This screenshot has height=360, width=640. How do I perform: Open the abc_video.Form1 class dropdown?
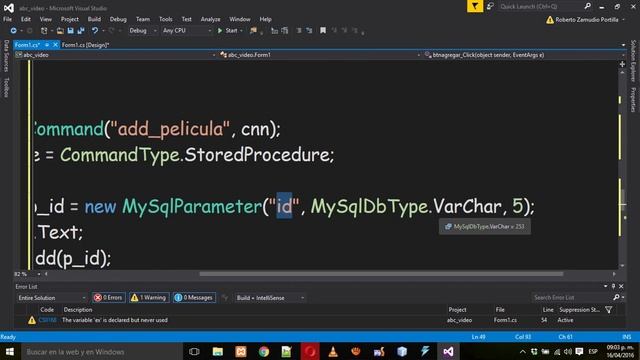pos(319,55)
